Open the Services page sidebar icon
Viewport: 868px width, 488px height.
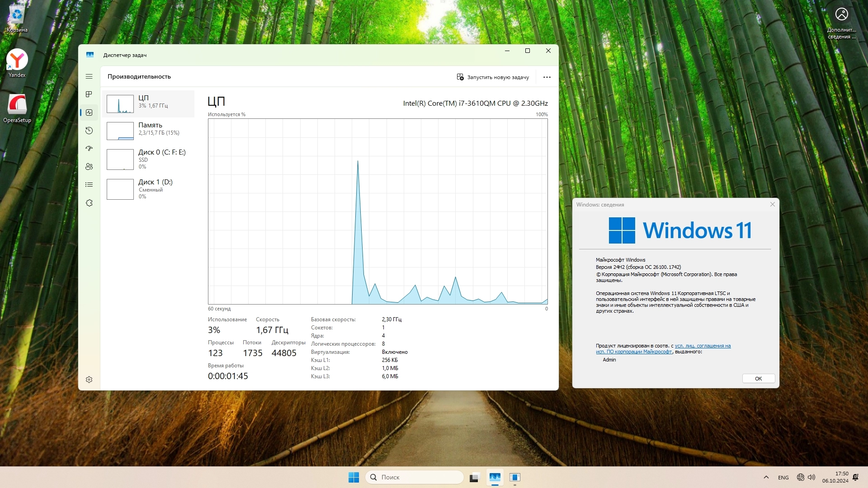89,203
